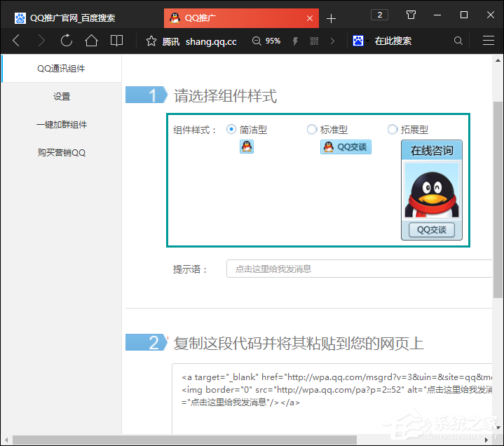Click the vertical scrollbar thumb
Viewport: 504px width, 446px height.
498,200
